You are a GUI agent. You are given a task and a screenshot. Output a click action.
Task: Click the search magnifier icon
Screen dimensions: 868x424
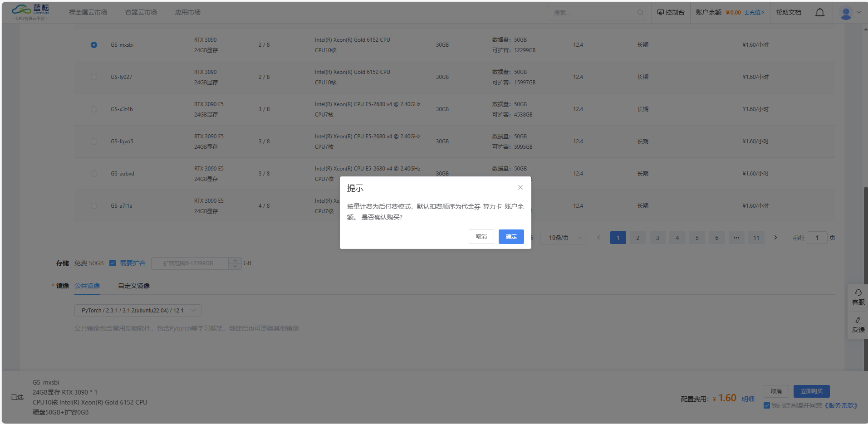[x=640, y=13]
